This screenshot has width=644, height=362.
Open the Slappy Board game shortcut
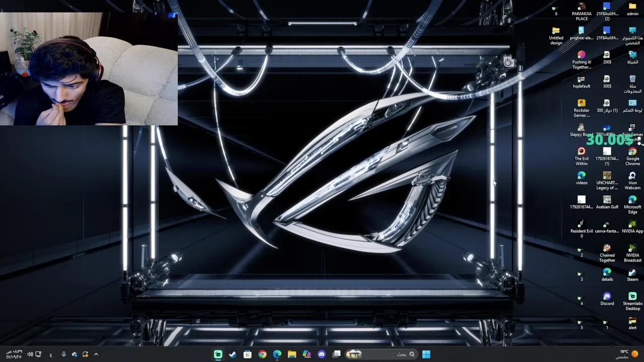(x=581, y=130)
